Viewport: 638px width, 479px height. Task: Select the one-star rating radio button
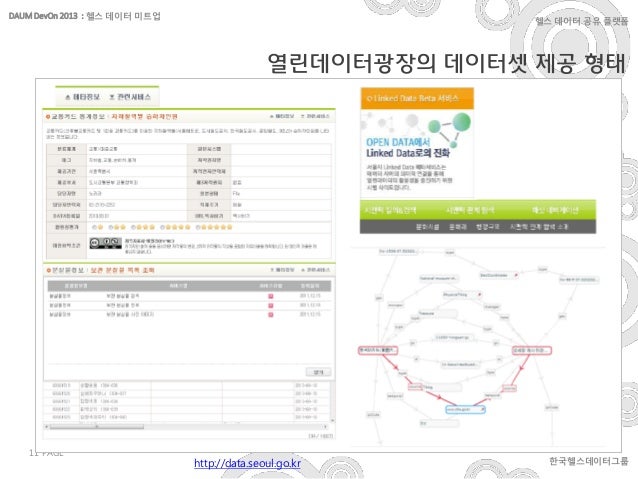pyautogui.click(x=95, y=227)
